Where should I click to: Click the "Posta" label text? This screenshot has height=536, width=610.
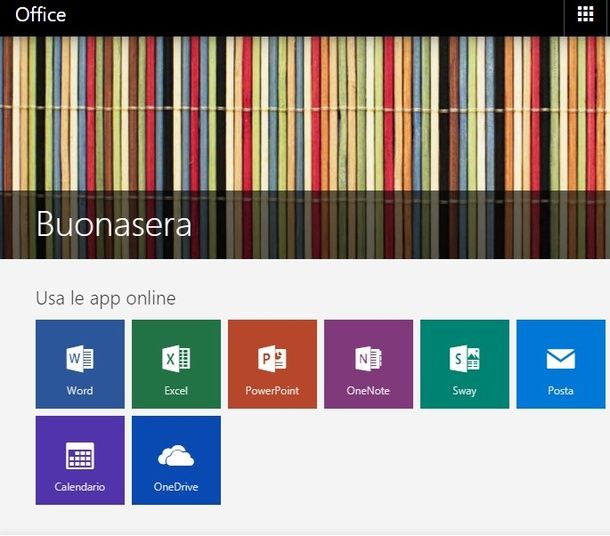pyautogui.click(x=560, y=391)
